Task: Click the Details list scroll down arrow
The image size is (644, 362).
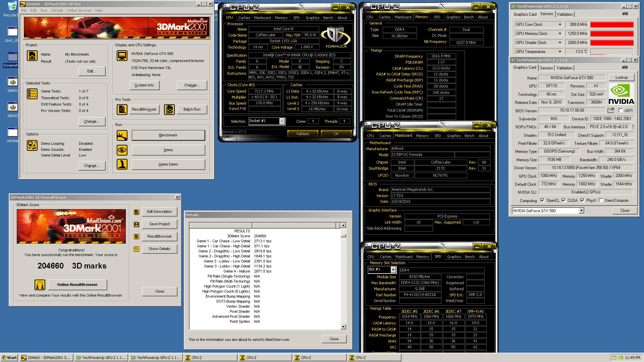Action: (x=343, y=327)
